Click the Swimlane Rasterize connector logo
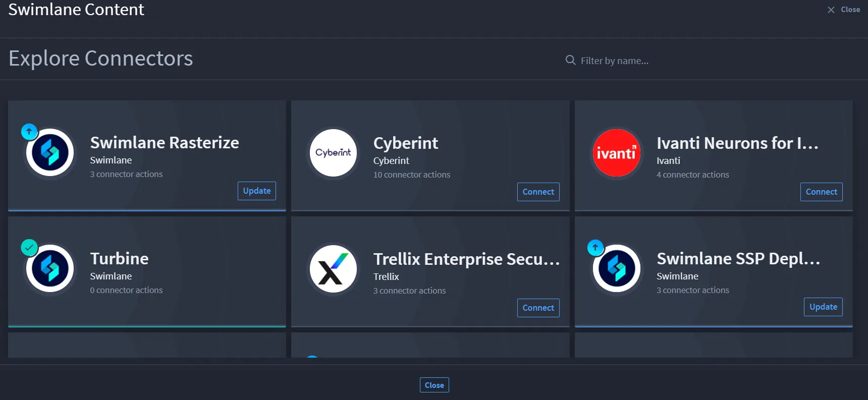Image resolution: width=868 pixels, height=400 pixels. click(x=50, y=152)
